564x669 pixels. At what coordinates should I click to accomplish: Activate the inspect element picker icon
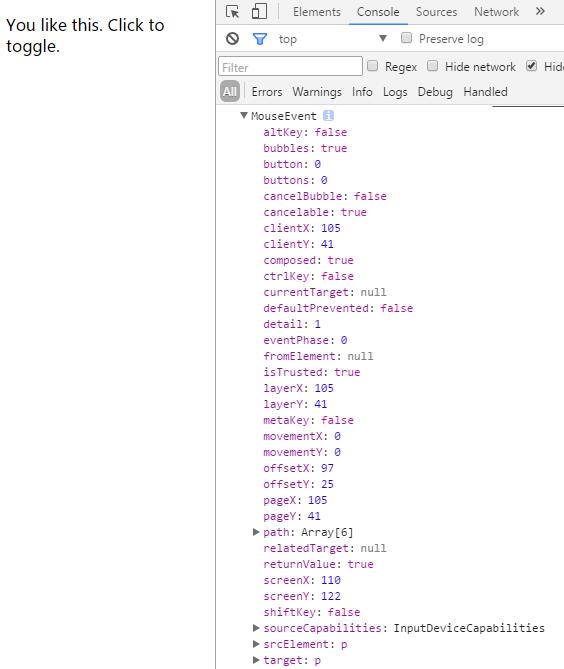pos(233,12)
